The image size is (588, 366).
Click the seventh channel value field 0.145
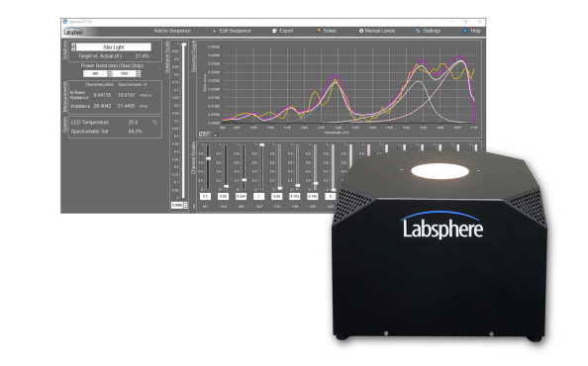click(x=313, y=196)
